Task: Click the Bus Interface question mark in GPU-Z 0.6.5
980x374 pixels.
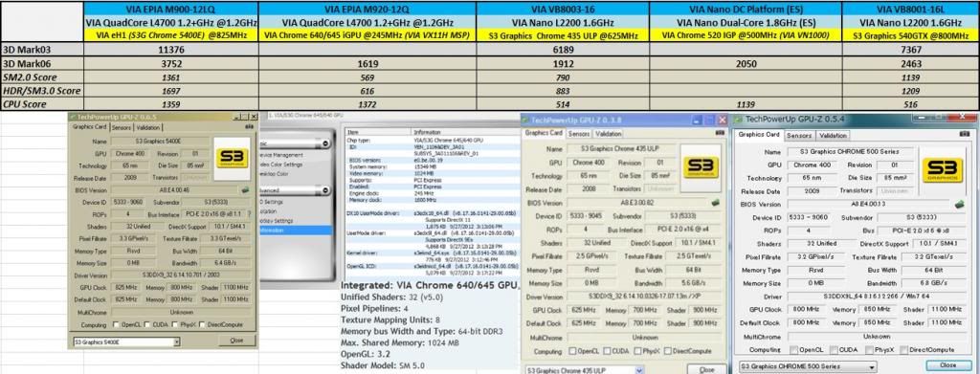Action: coord(250,213)
